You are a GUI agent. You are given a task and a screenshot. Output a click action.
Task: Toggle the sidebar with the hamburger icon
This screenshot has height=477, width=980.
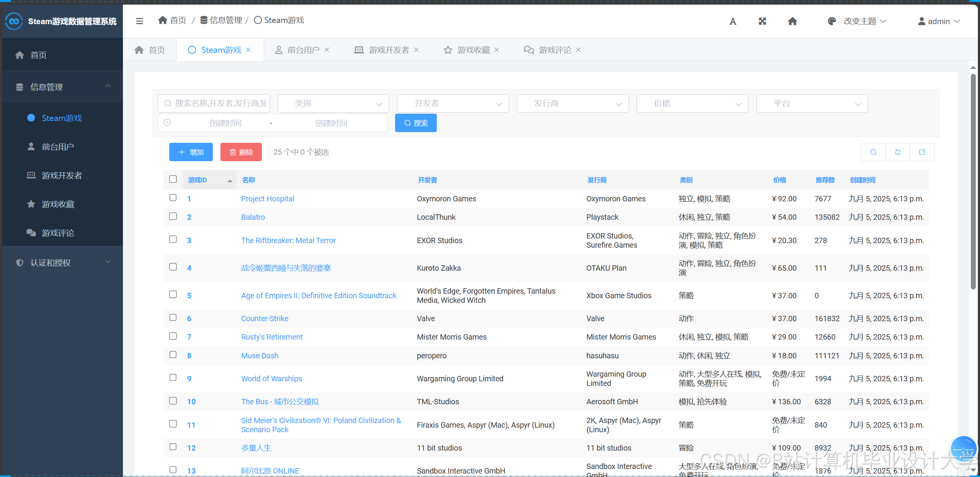(139, 21)
